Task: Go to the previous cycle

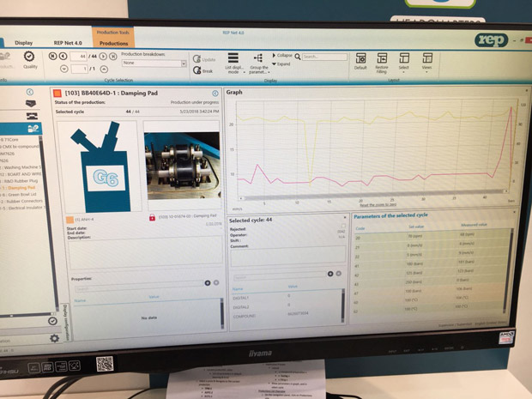Action: 63,56
